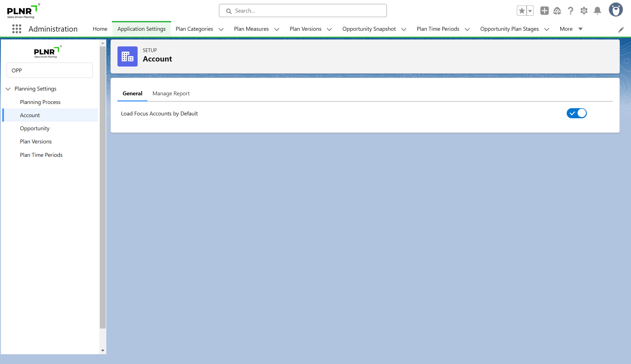This screenshot has height=364, width=631.
Task: Click the Help question mark icon
Action: pyautogui.click(x=571, y=11)
